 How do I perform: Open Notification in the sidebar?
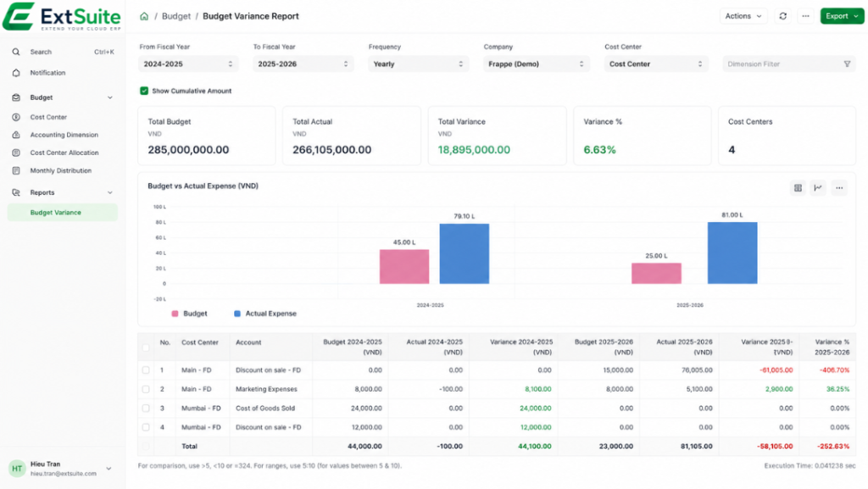pyautogui.click(x=47, y=73)
